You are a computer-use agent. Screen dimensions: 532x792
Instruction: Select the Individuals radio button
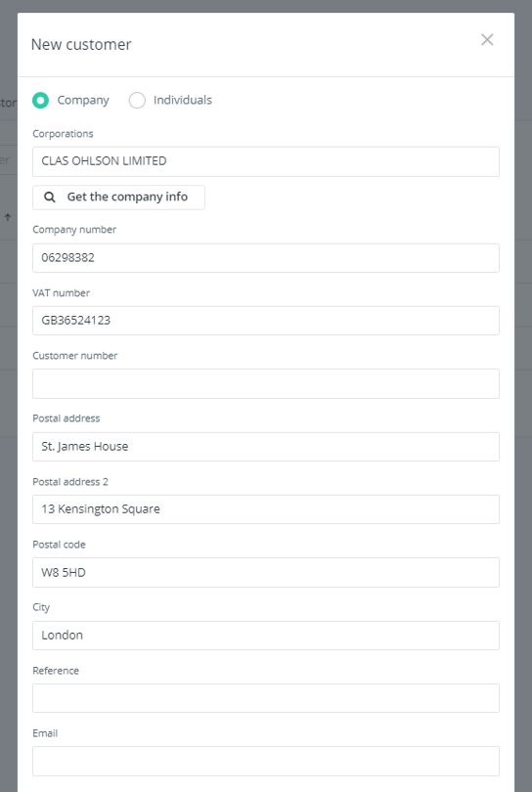point(137,100)
